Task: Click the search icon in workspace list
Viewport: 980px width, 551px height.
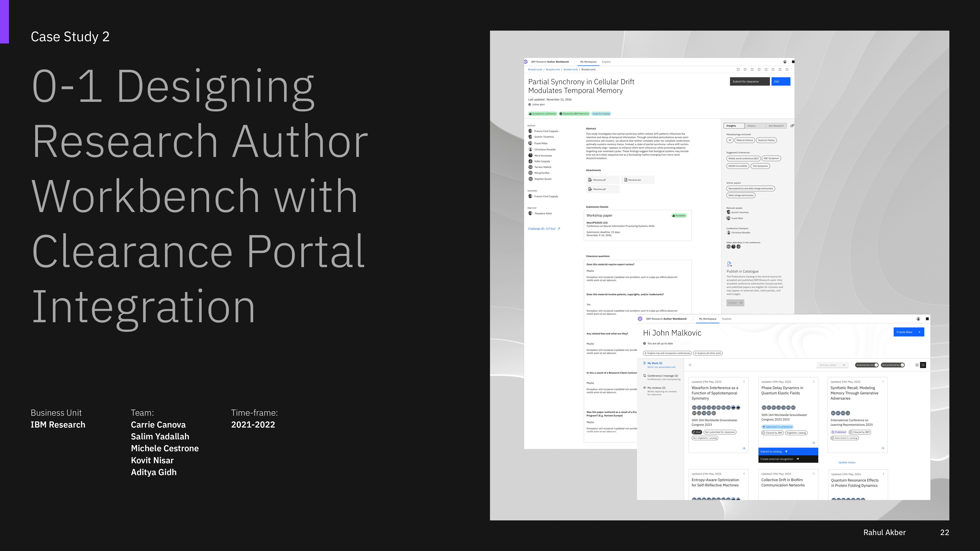Action: click(690, 365)
